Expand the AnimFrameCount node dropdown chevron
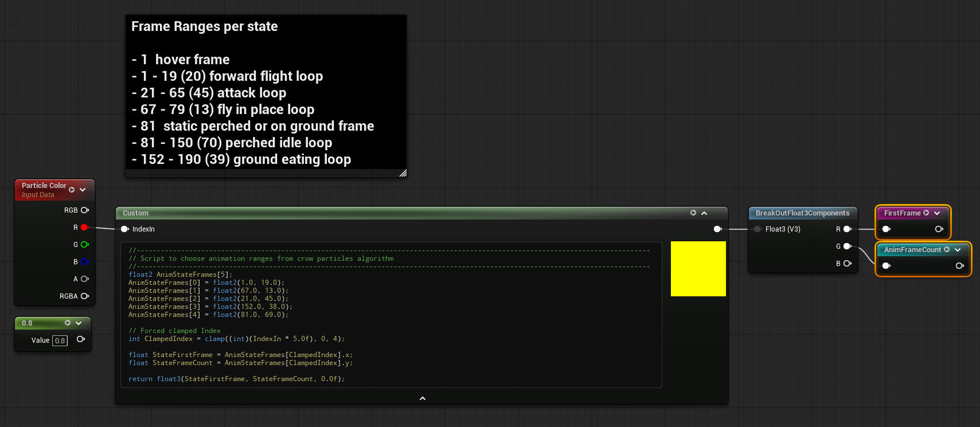980x427 pixels. pos(958,250)
